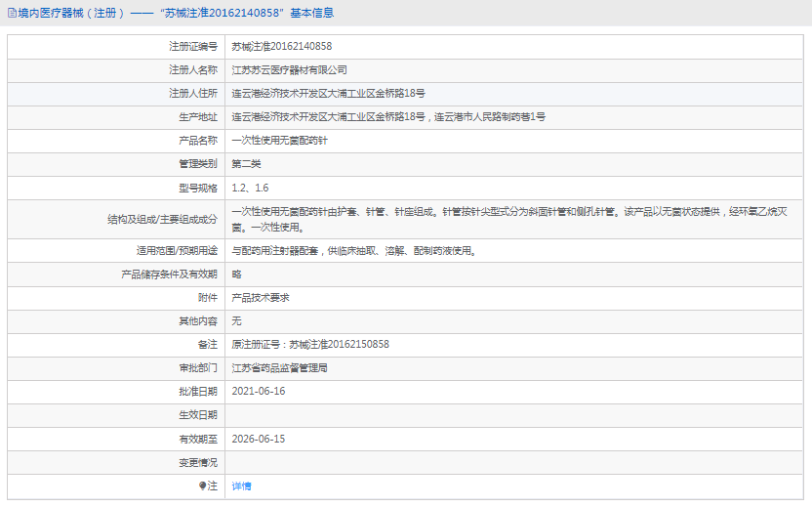Select storage condition value 略
This screenshot has height=507, width=812.
pos(236,275)
